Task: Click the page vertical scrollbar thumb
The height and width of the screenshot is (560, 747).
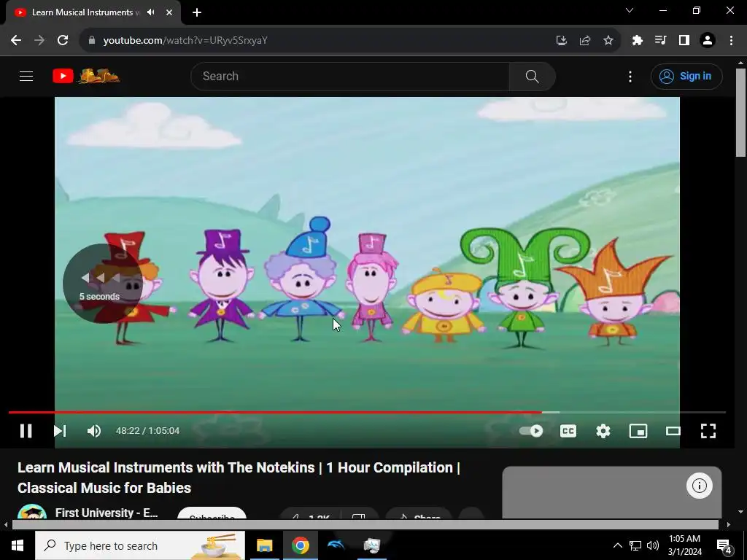Action: click(x=740, y=112)
